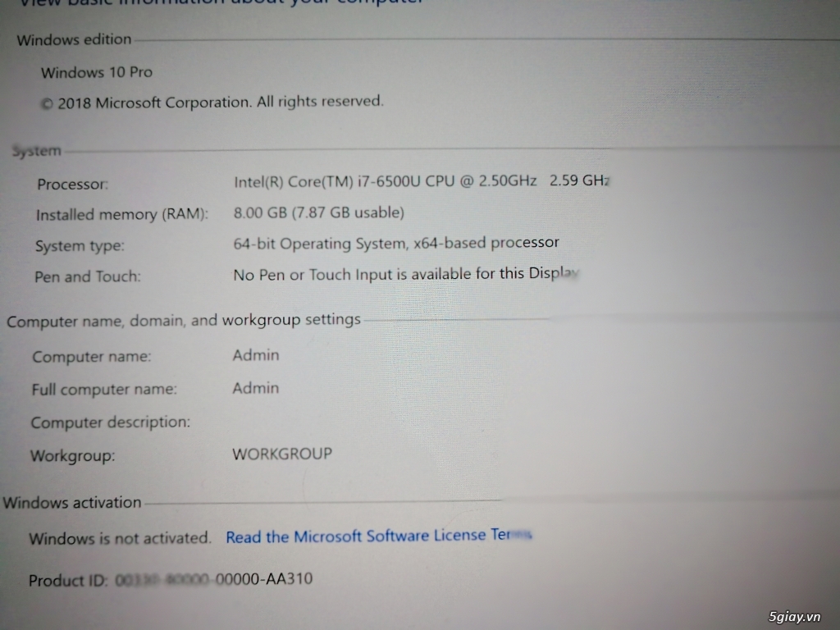Screen dimensions: 840x630
Task: Click the 'Windows is not activated.' text
Action: (121, 538)
